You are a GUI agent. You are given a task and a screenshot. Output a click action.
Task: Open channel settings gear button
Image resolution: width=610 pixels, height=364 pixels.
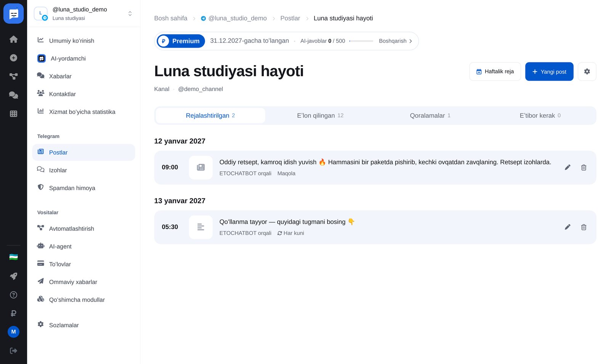(x=587, y=72)
